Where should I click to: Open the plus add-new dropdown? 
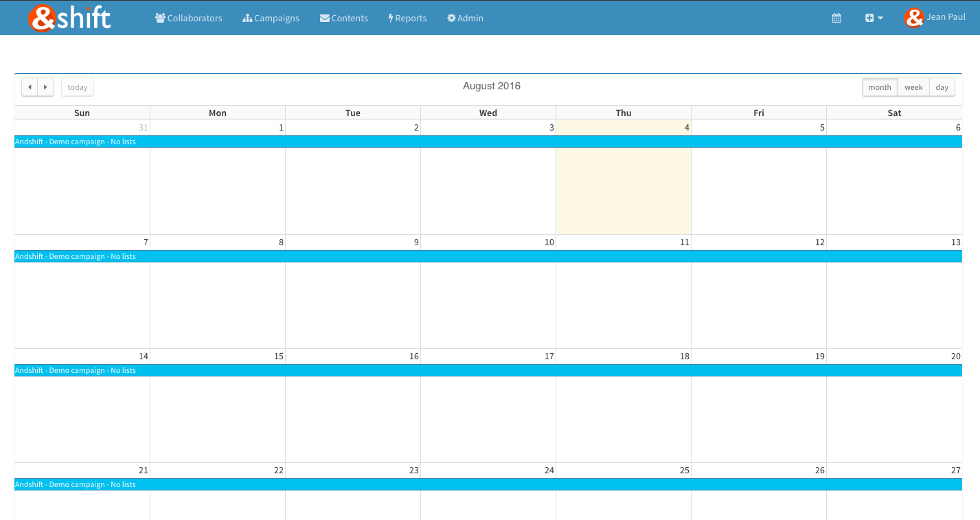[874, 18]
